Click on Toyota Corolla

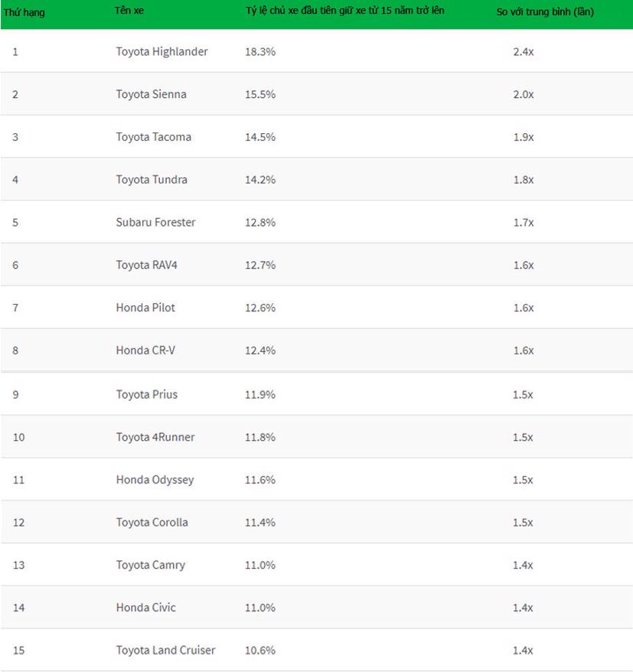point(152,523)
